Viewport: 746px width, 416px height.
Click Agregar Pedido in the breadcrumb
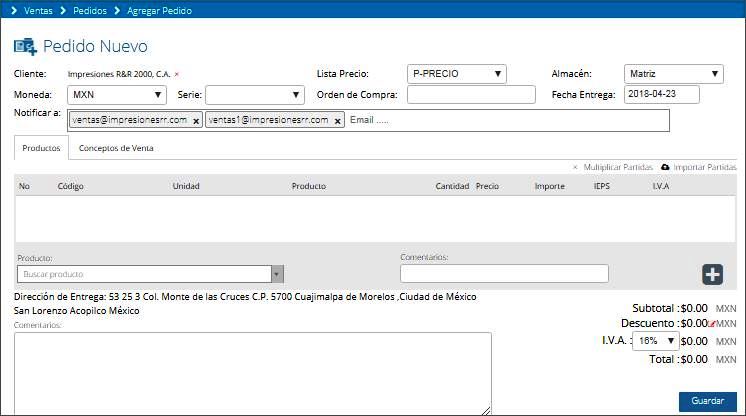(159, 10)
